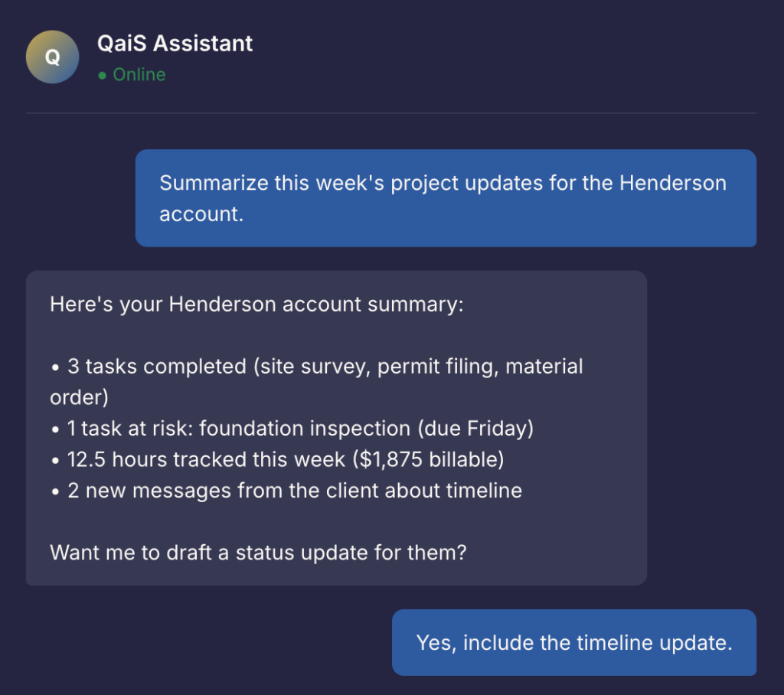Select the '2 new messages from the client' bullet
This screenshot has height=695, width=784.
point(287,491)
